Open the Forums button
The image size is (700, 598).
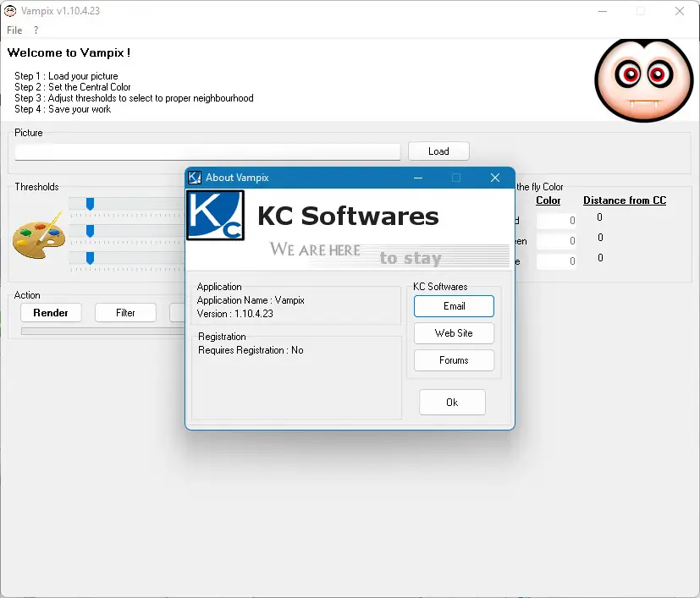[x=454, y=360]
